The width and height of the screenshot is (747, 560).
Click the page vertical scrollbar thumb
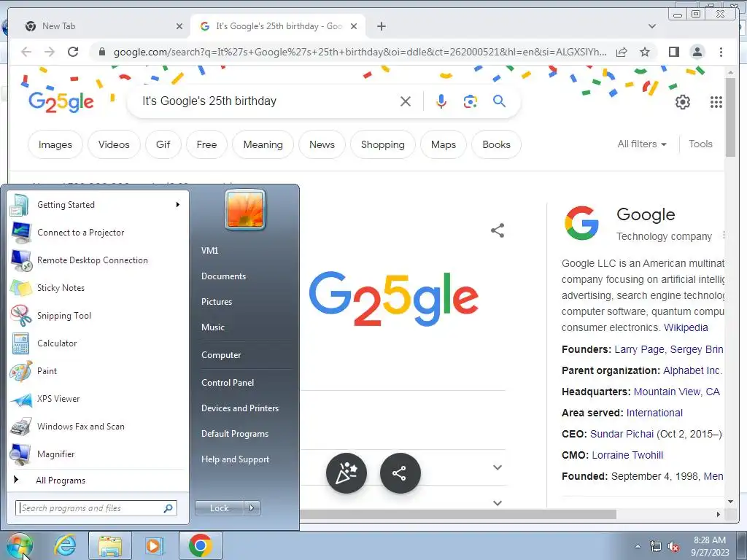point(730,116)
